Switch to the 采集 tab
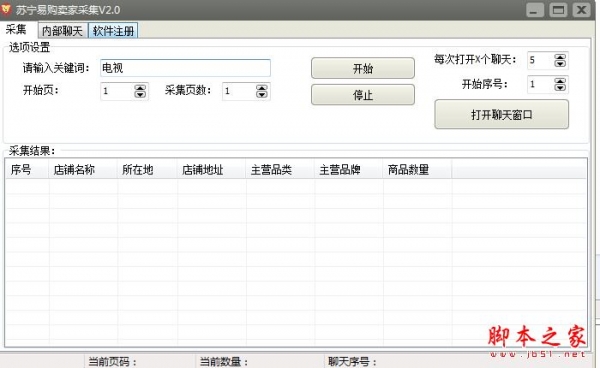Viewport: 600px width, 368px height. click(x=16, y=30)
